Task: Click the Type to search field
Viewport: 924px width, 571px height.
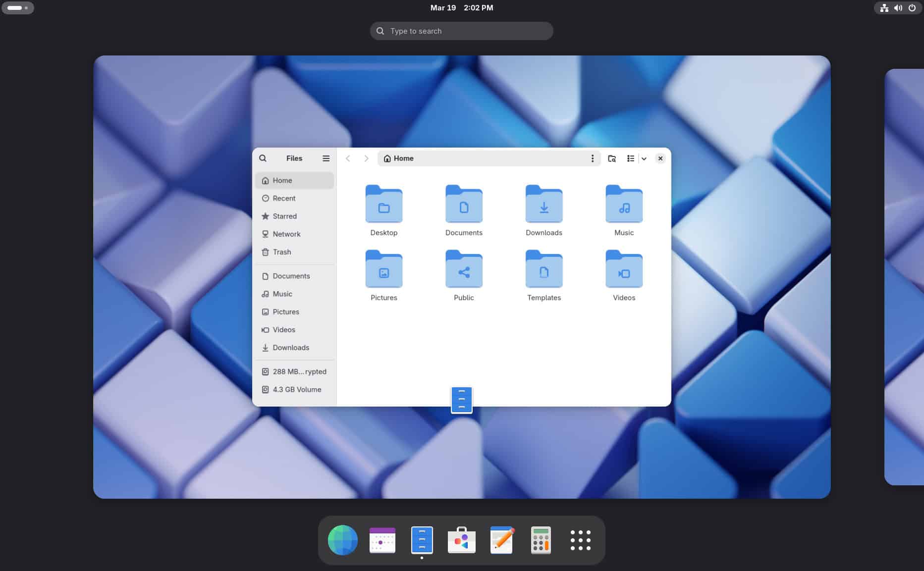Action: [461, 31]
